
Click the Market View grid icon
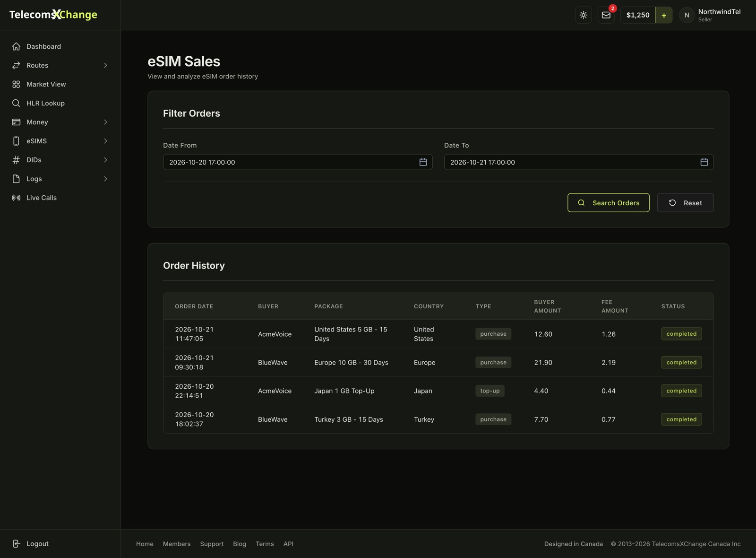coord(16,84)
